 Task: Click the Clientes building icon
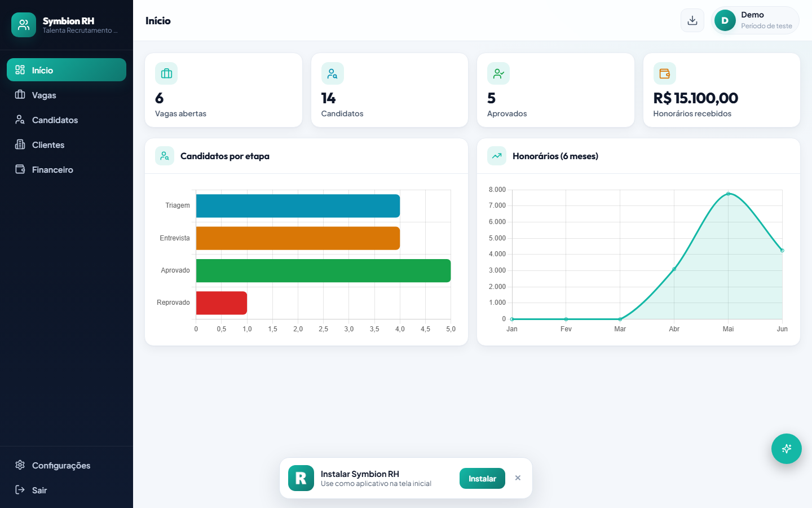pos(20,144)
